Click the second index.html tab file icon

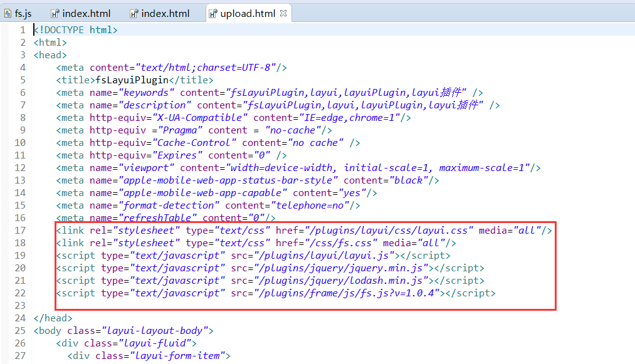coord(134,13)
